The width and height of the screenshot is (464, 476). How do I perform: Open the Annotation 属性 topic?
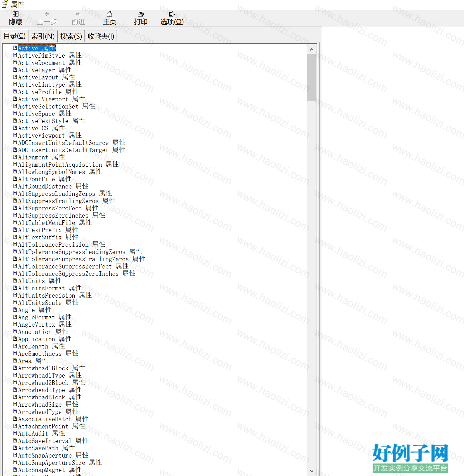tap(43, 332)
